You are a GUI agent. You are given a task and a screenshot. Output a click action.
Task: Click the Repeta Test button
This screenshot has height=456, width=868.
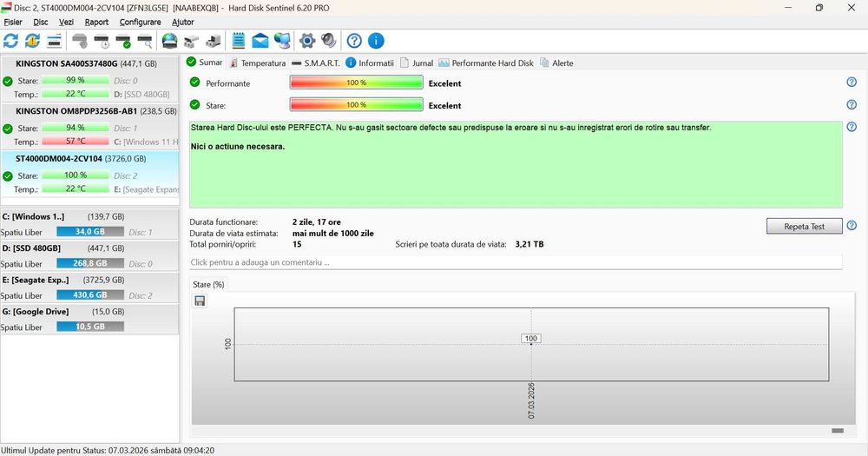(805, 226)
